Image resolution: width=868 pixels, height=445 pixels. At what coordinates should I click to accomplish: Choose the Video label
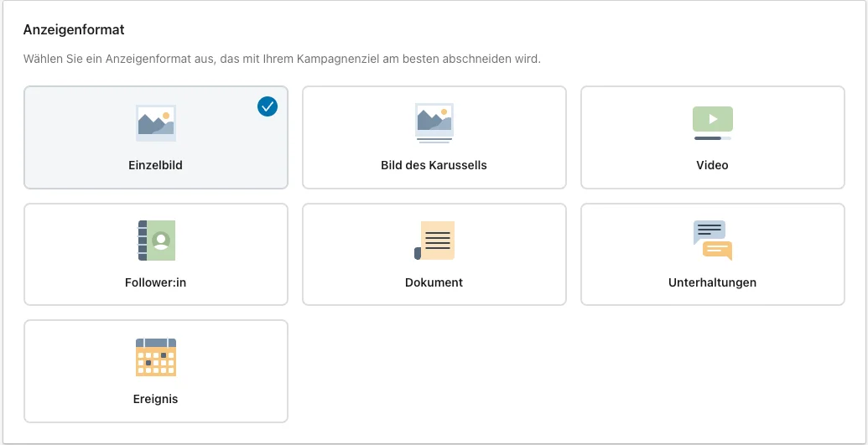713,165
